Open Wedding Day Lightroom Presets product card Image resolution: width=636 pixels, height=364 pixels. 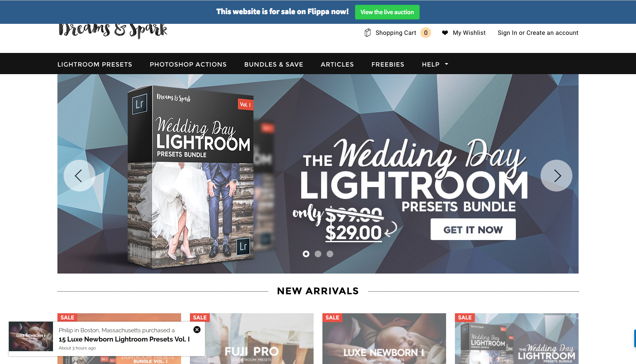click(x=517, y=338)
